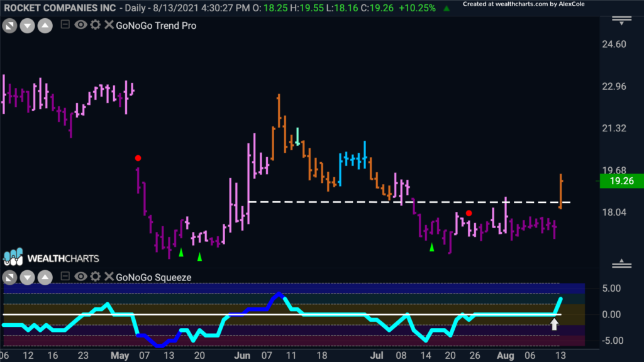The width and height of the screenshot is (644, 362).
Task: Open the wealthcharts.com credit by AlexCole
Action: click(524, 4)
